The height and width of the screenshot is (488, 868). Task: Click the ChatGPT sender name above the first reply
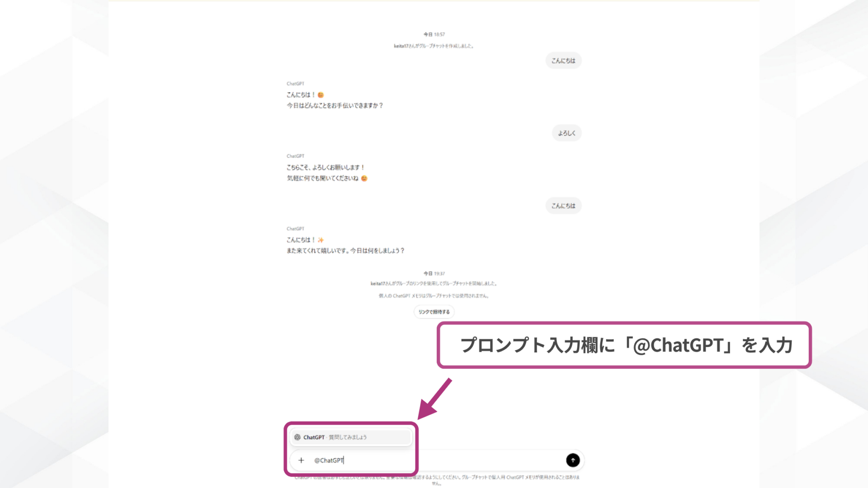295,84
